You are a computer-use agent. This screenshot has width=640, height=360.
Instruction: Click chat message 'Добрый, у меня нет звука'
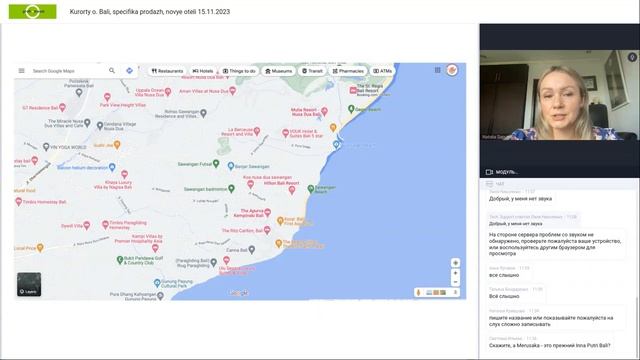click(520, 199)
